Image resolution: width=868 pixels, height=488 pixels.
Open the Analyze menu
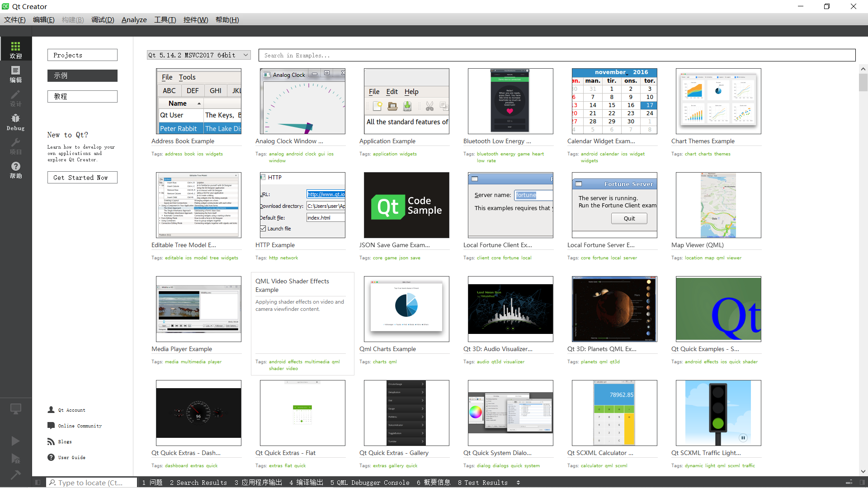[x=134, y=20]
